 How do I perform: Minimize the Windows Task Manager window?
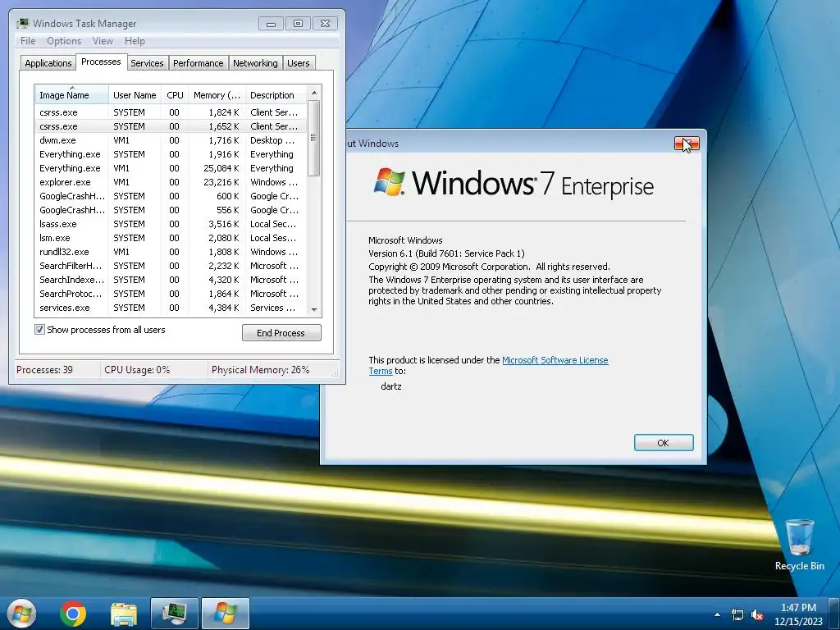[x=271, y=24]
